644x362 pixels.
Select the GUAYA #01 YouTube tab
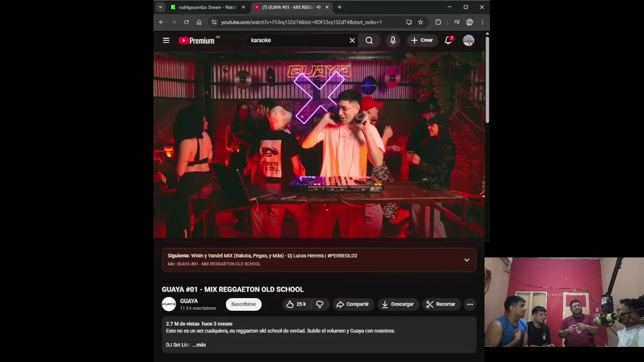pos(287,7)
